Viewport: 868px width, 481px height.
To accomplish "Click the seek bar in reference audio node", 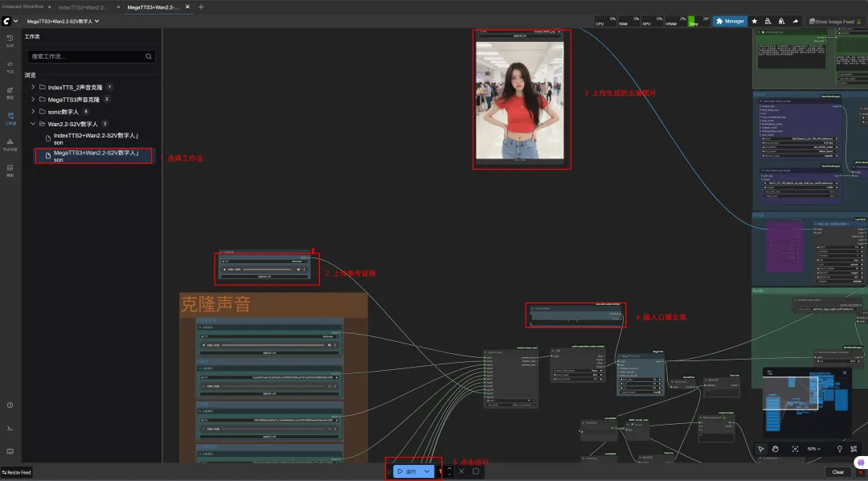I will click(x=268, y=269).
